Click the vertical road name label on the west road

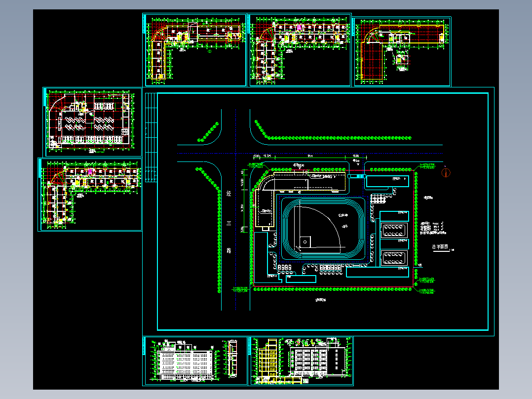pos(229,222)
